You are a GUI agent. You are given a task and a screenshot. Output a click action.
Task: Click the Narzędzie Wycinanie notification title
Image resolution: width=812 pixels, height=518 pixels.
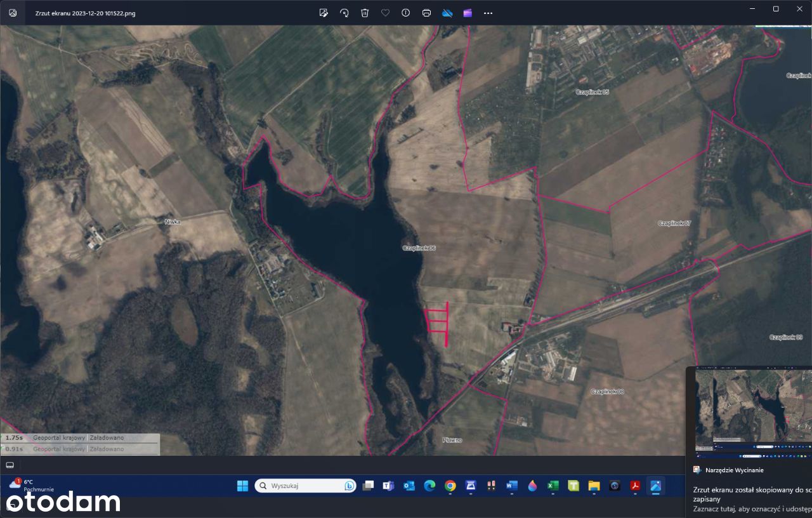click(x=734, y=470)
